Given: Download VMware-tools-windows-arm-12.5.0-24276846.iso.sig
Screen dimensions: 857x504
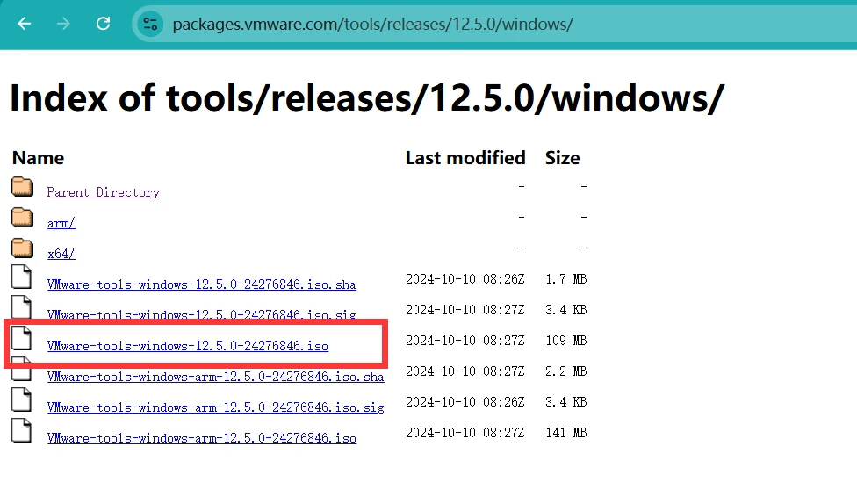Looking at the screenshot, I should click(x=216, y=407).
